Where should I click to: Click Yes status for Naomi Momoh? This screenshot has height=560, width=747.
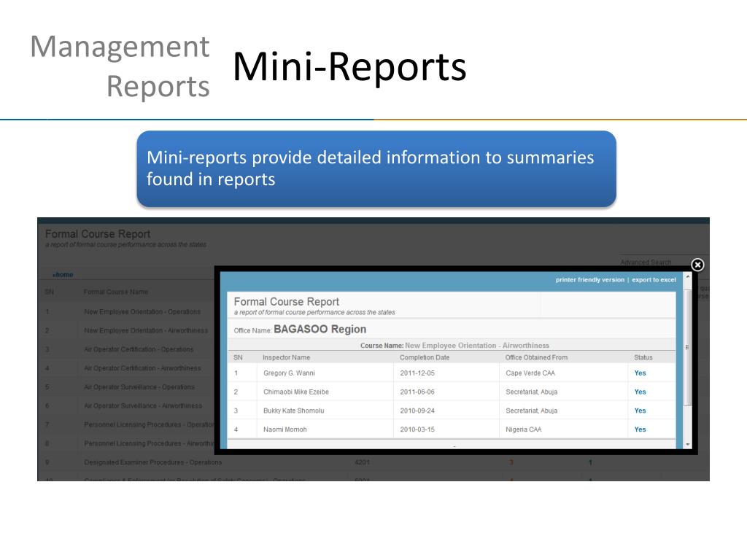point(640,429)
